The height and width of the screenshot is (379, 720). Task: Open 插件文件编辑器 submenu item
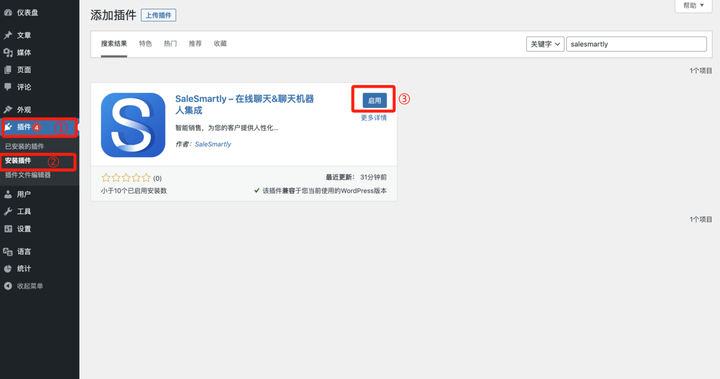28,175
